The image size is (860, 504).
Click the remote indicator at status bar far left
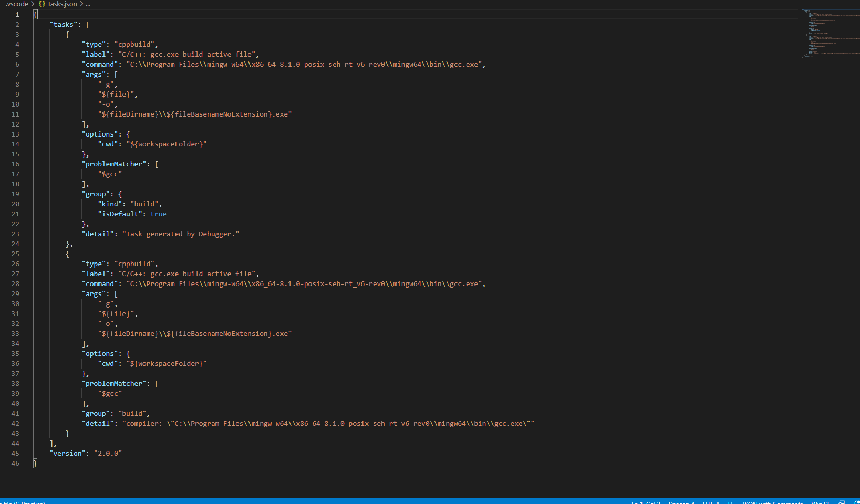tap(4, 501)
